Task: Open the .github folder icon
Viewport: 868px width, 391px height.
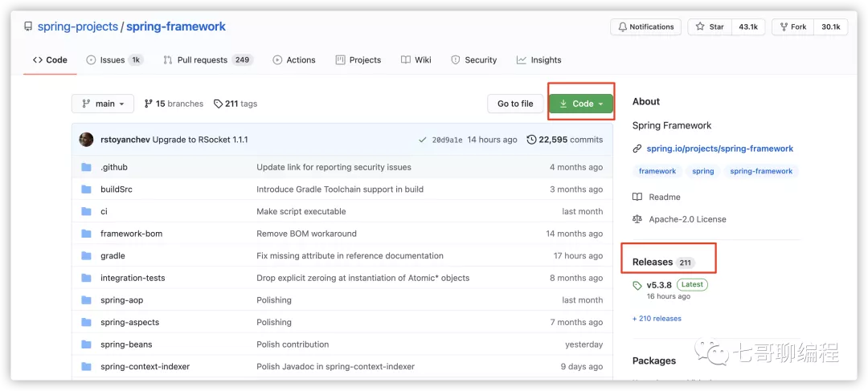Action: (x=86, y=167)
